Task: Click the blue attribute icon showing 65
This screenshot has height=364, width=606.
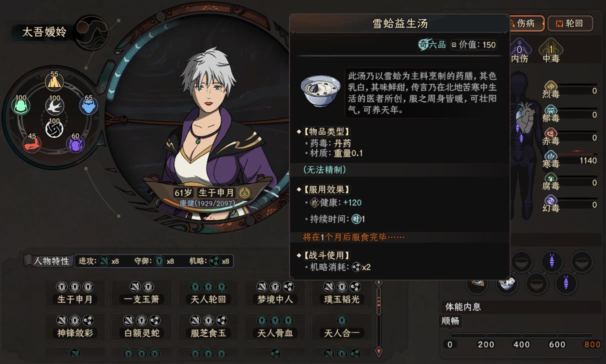Action: [x=88, y=105]
